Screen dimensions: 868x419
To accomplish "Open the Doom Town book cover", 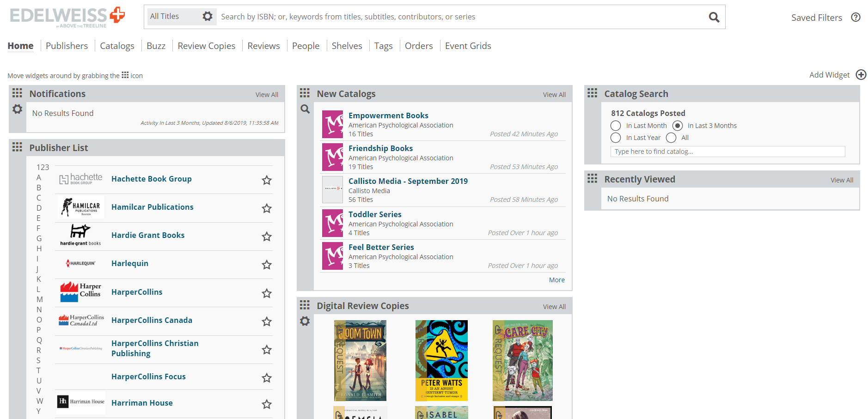I will [360, 360].
